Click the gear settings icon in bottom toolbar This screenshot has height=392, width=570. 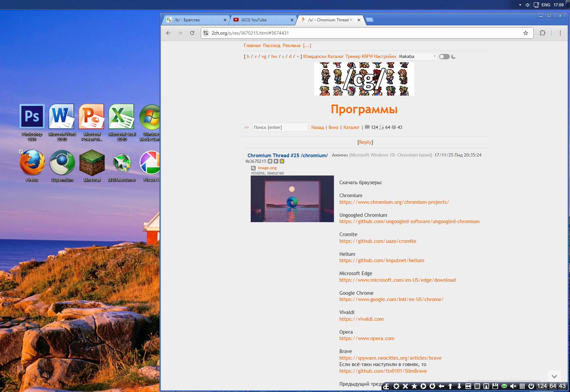(396, 386)
